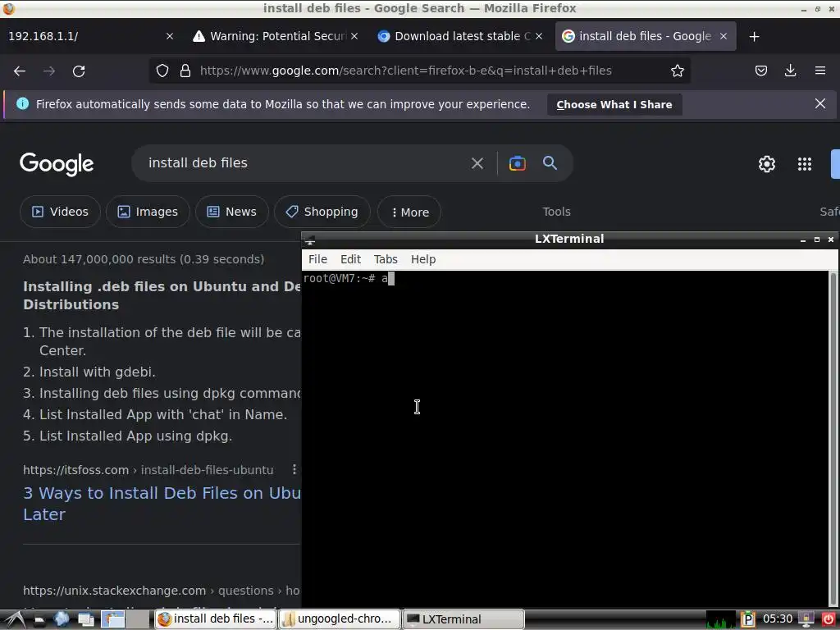Go back with the browser back arrow
This screenshot has height=630, width=840.
(20, 71)
